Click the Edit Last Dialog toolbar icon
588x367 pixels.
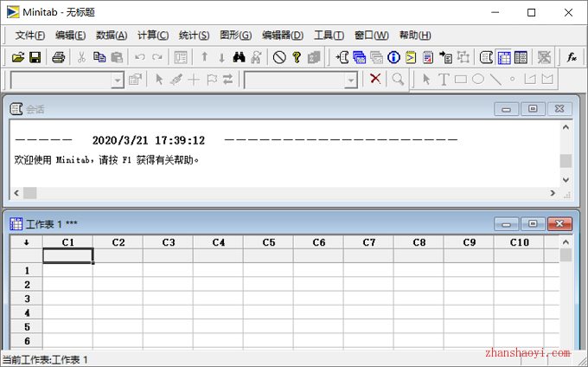coord(181,57)
